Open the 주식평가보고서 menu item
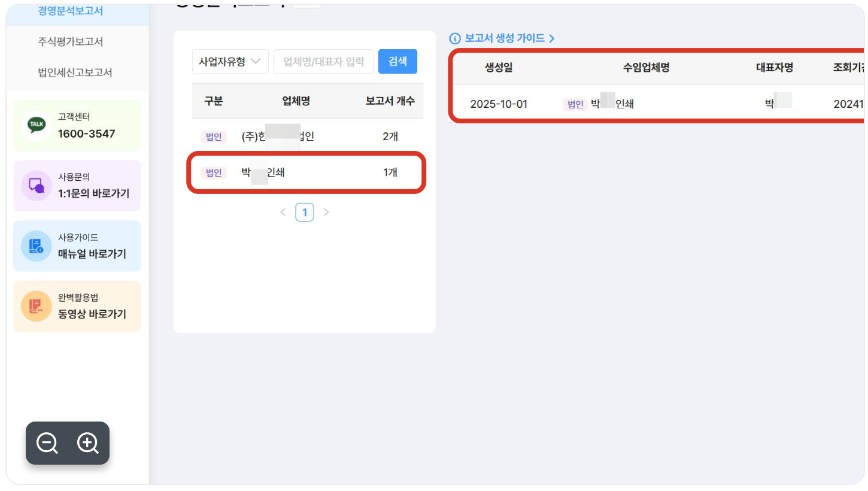This screenshot has height=491, width=868. pos(71,41)
